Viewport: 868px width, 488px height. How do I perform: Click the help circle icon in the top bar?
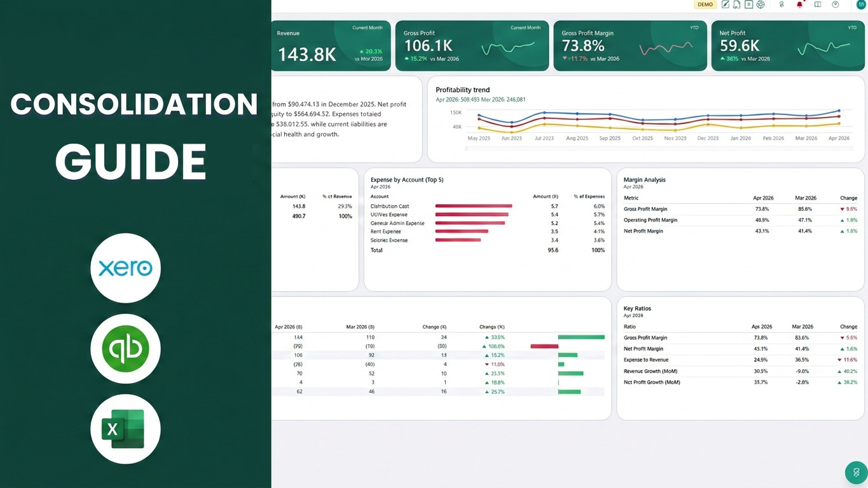coord(836,4)
